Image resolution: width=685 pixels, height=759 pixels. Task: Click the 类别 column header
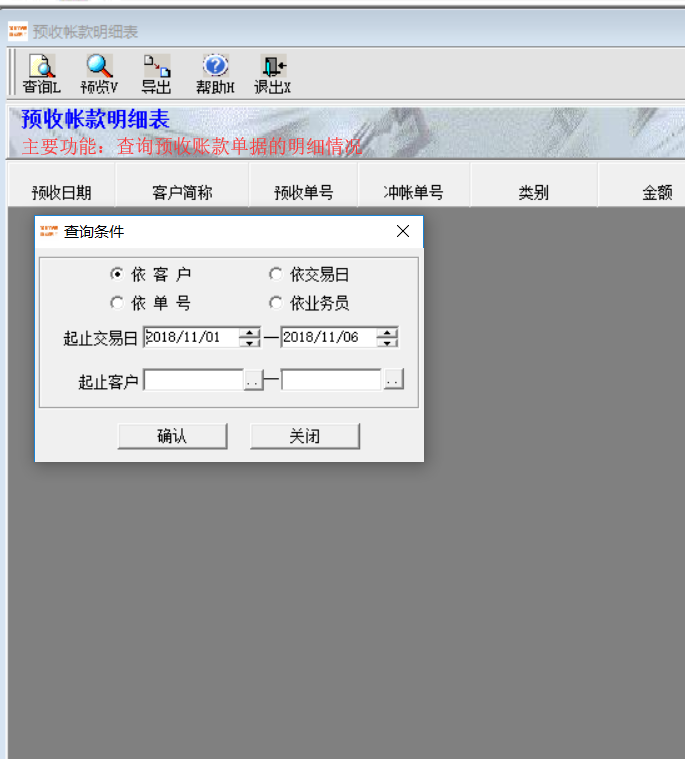click(533, 185)
